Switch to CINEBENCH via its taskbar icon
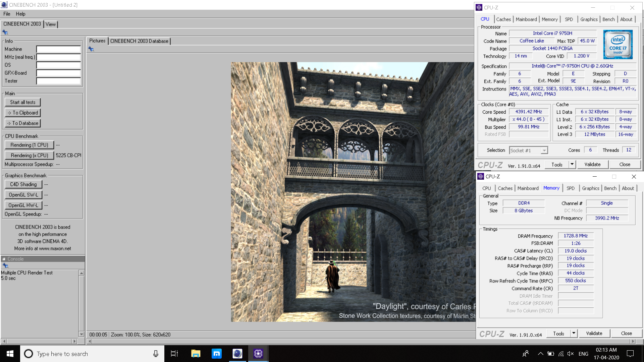This screenshot has width=644, height=362. (x=237, y=354)
